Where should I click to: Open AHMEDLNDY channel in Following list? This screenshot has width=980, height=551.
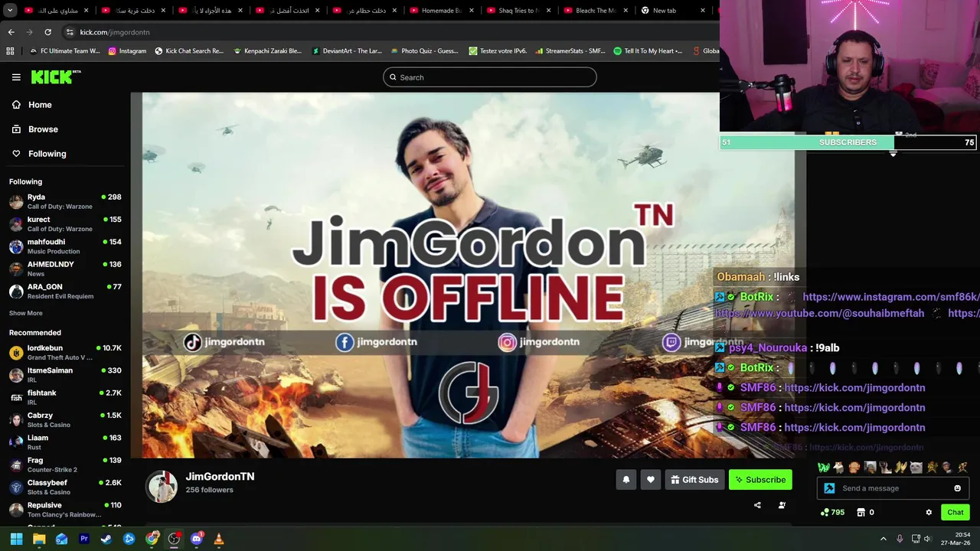click(64, 269)
